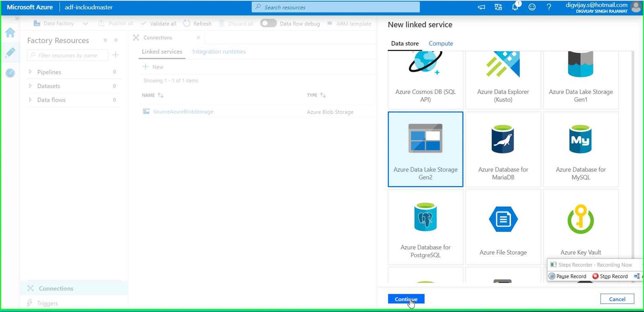Image resolution: width=644 pixels, height=312 pixels.
Task: Select the Azure Data Lake Storage Gen2 tile
Action: click(x=426, y=149)
